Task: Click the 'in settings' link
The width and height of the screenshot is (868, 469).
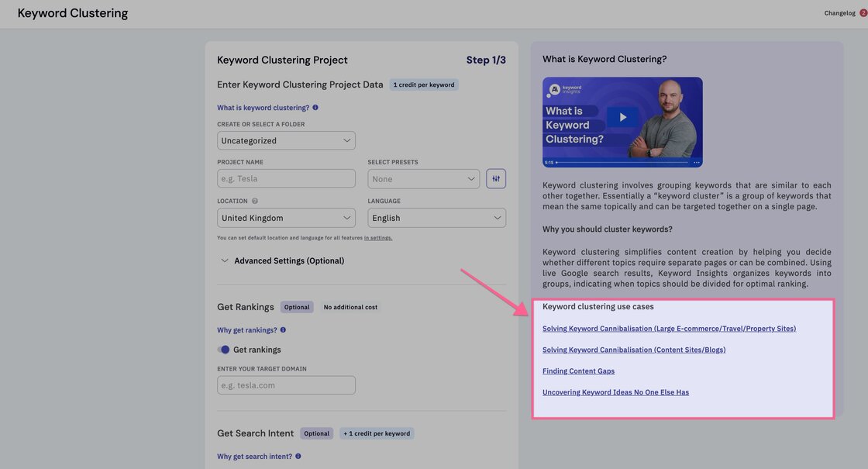Action: pos(378,237)
